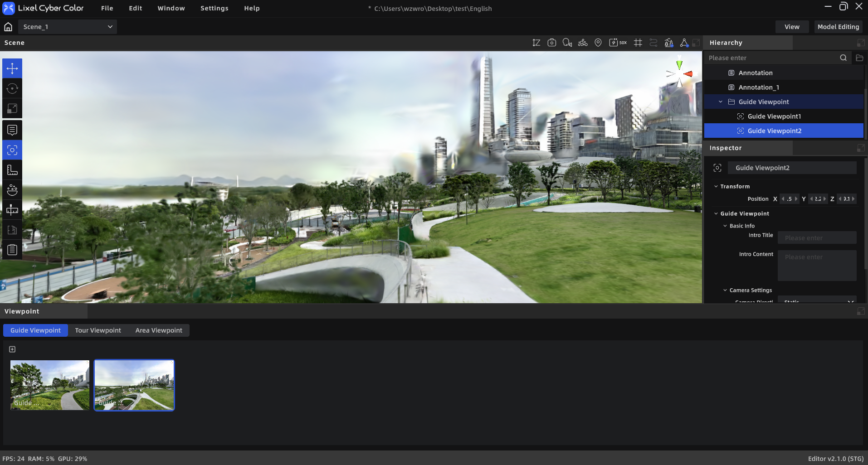Image resolution: width=868 pixels, height=465 pixels.
Task: Click the floor plan tool icon
Action: 12,230
